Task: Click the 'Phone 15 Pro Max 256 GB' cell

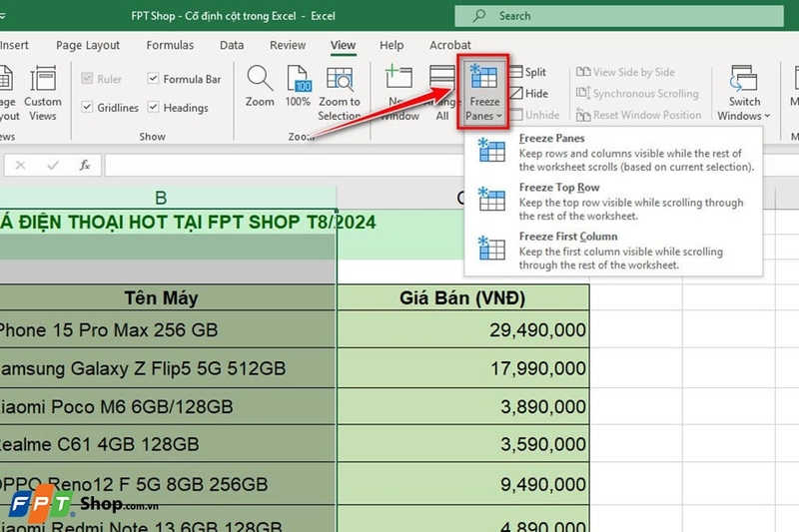Action: [x=167, y=330]
